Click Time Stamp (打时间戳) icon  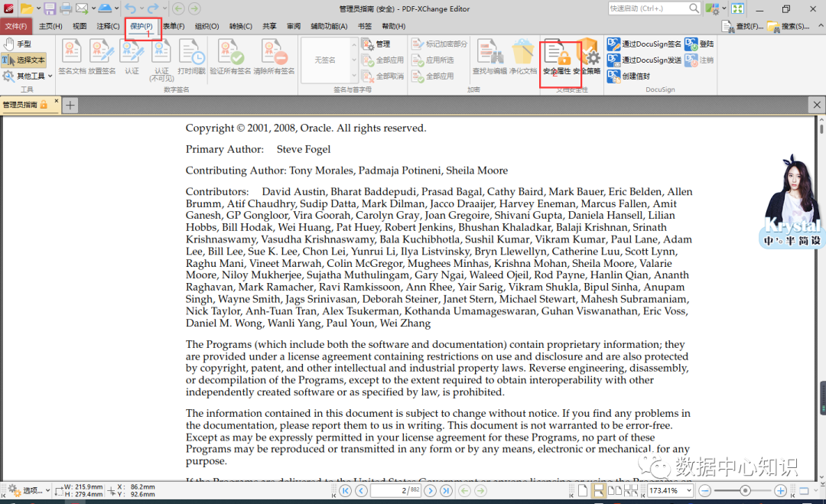[191, 57]
